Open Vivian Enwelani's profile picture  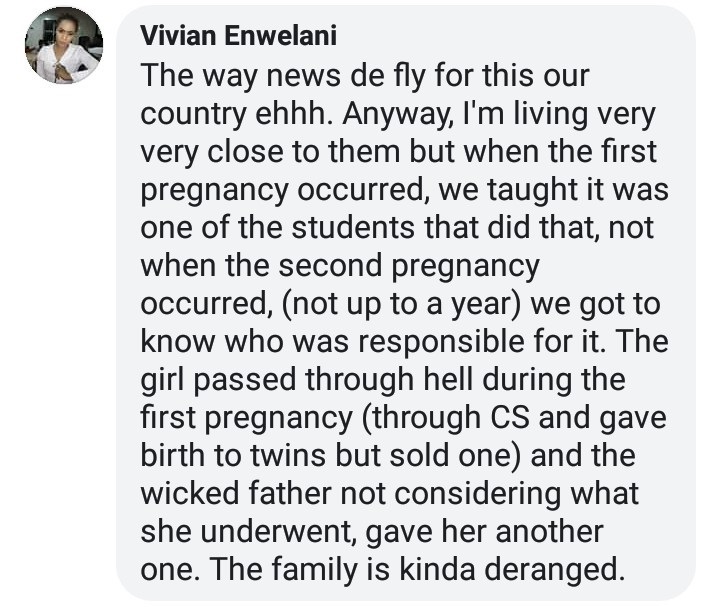pyautogui.click(x=63, y=45)
